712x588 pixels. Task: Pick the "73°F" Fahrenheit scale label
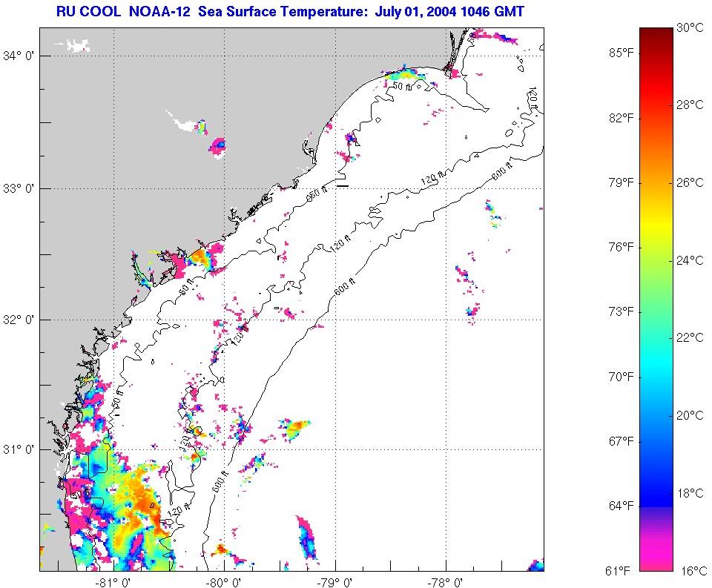[622, 311]
